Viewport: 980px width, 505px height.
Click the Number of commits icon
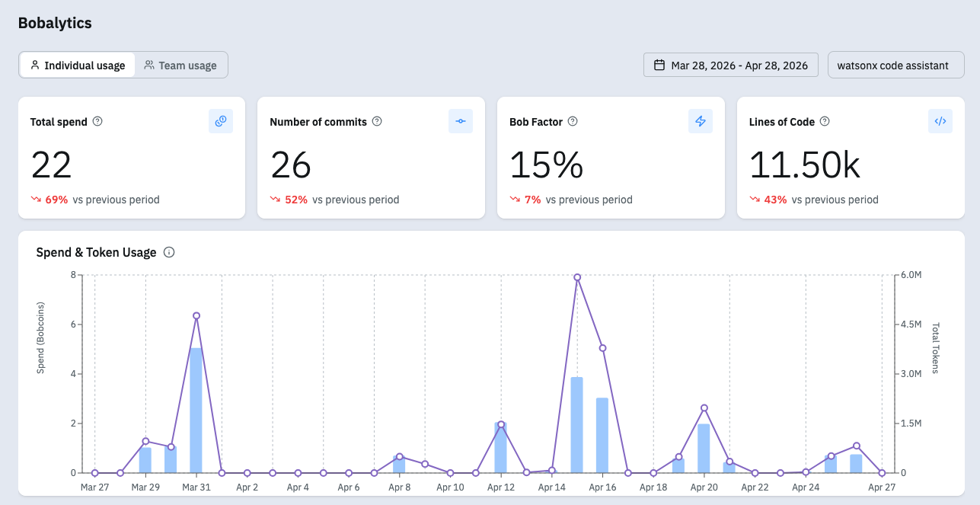(x=461, y=121)
